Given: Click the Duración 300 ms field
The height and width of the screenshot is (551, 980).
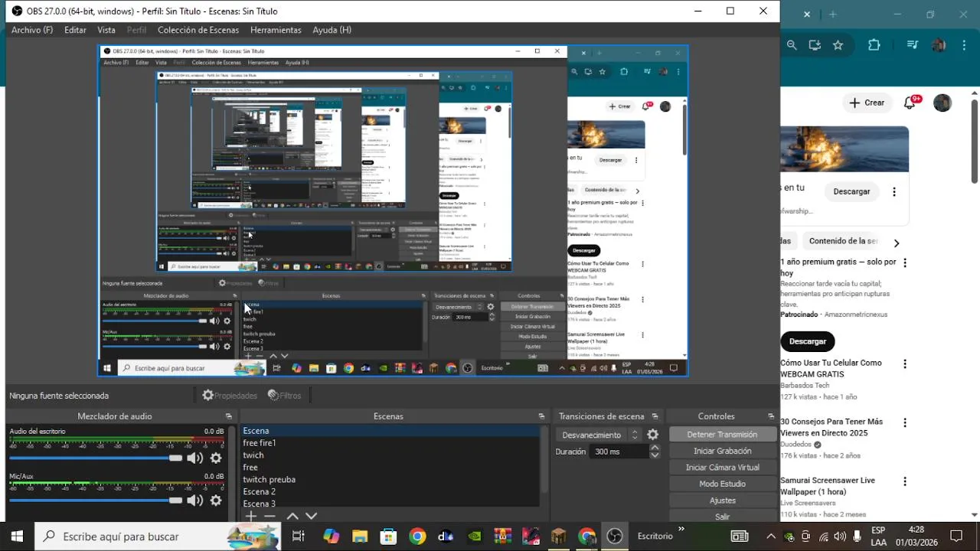Looking at the screenshot, I should click(x=619, y=452).
